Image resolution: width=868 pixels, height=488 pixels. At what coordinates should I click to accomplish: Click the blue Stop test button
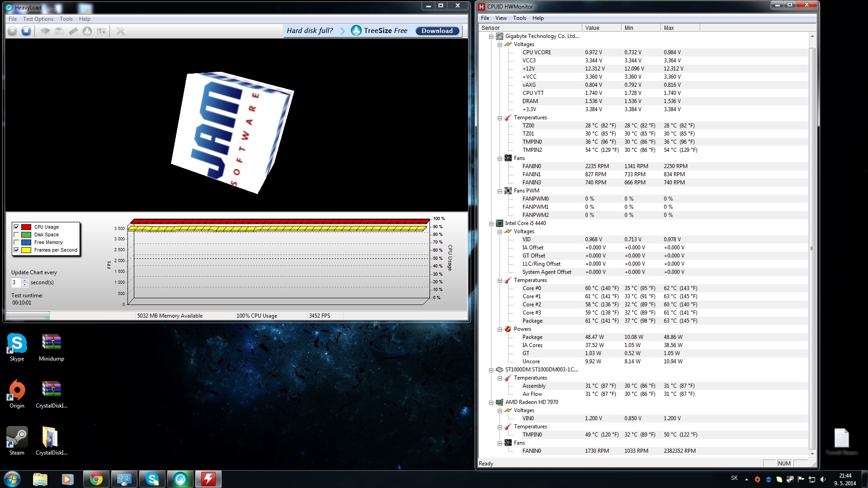coord(26,31)
